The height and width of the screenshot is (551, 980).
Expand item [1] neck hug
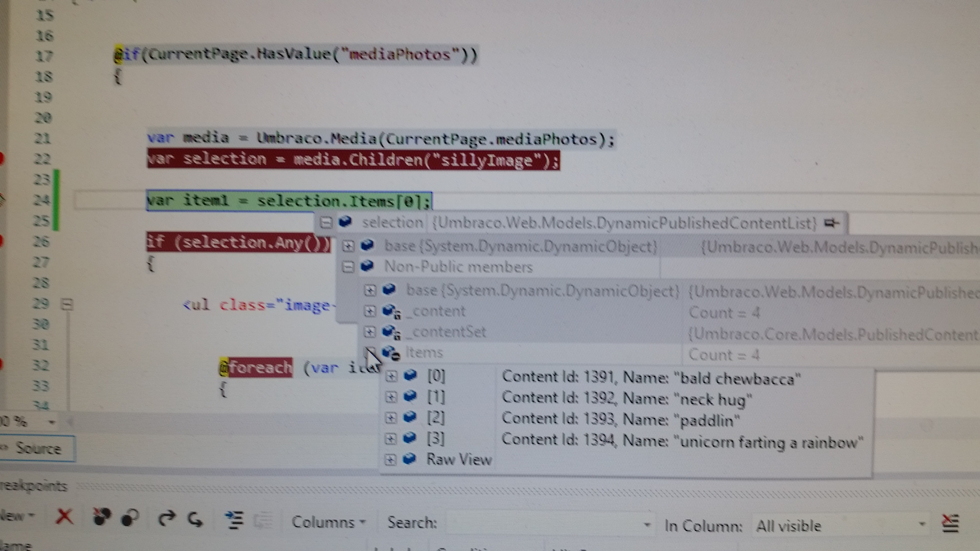point(391,397)
